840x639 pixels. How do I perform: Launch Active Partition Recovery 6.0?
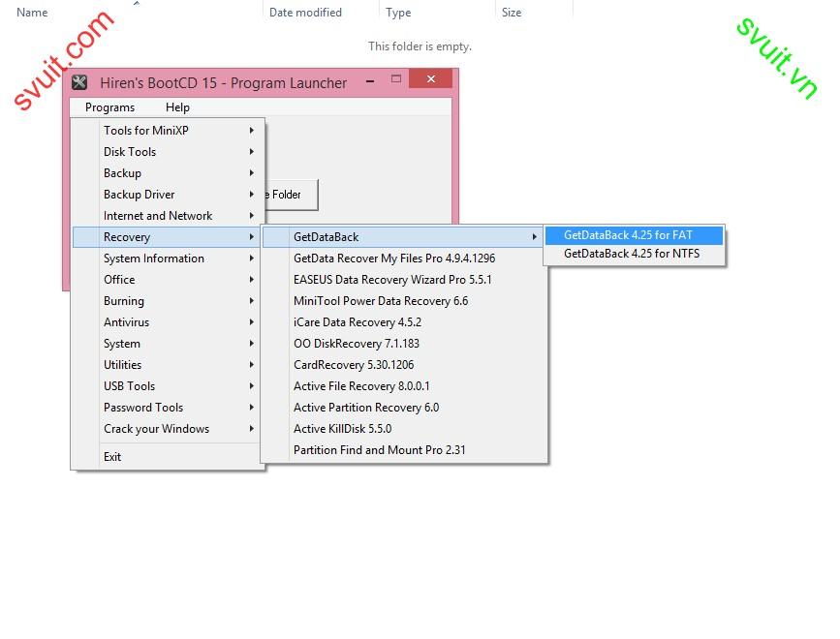[404, 408]
